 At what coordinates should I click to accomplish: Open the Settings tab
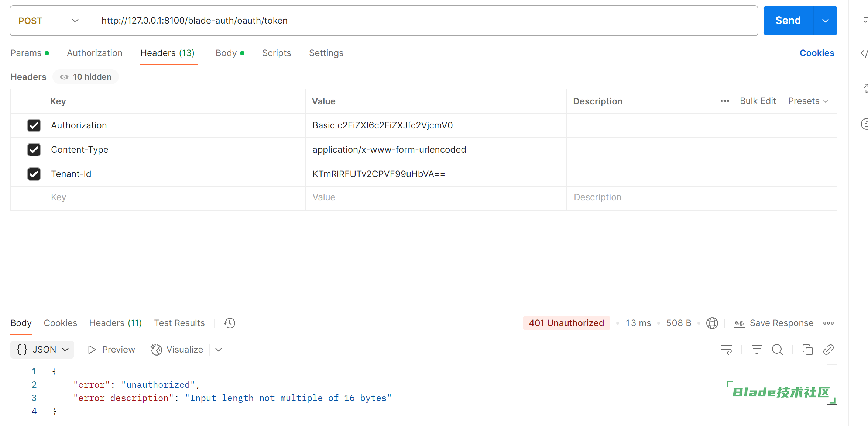tap(326, 53)
